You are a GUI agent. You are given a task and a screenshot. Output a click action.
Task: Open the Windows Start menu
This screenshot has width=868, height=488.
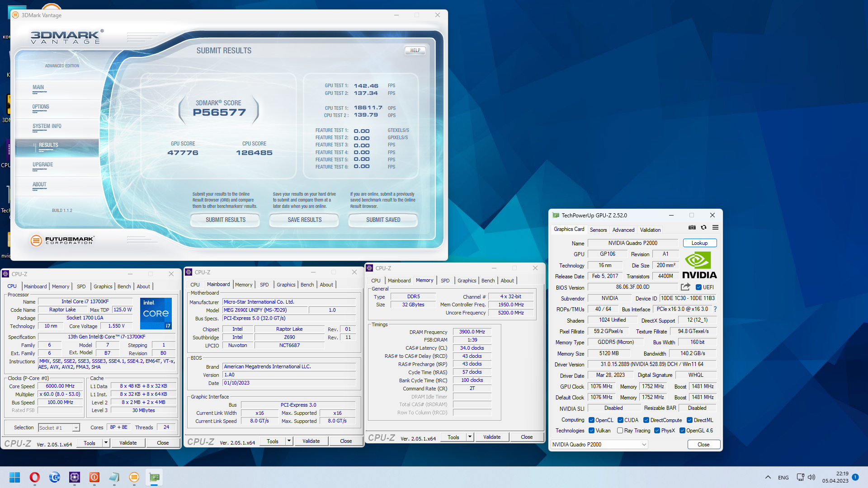tap(14, 477)
